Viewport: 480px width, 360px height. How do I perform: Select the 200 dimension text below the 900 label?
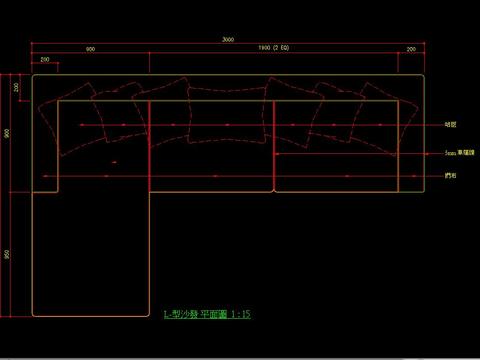45,59
